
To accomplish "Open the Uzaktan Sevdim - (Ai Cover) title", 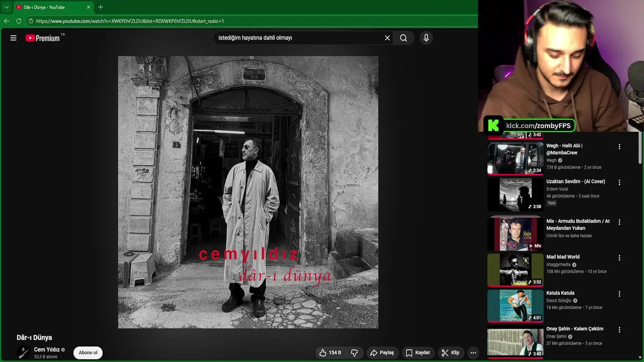I will [576, 182].
